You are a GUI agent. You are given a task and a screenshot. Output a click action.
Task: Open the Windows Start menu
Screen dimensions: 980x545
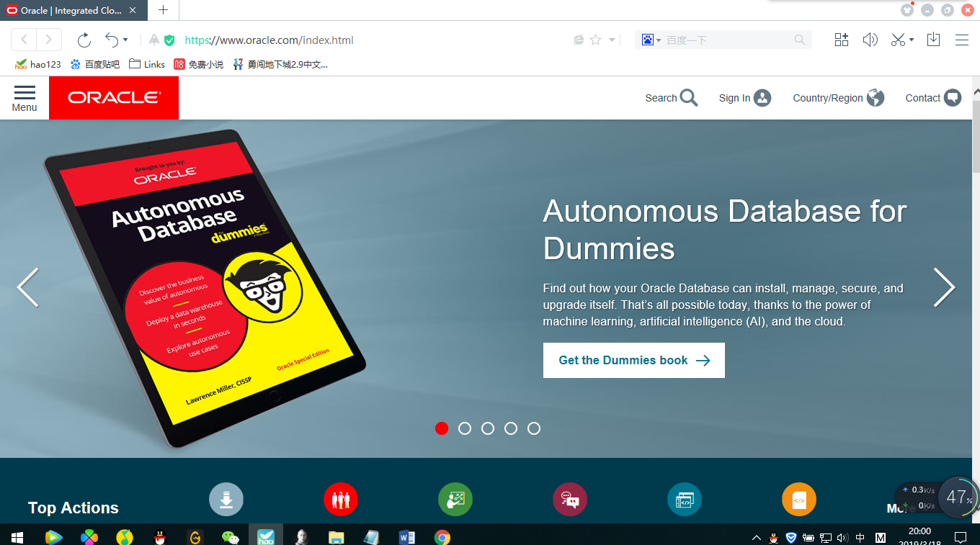pyautogui.click(x=17, y=537)
